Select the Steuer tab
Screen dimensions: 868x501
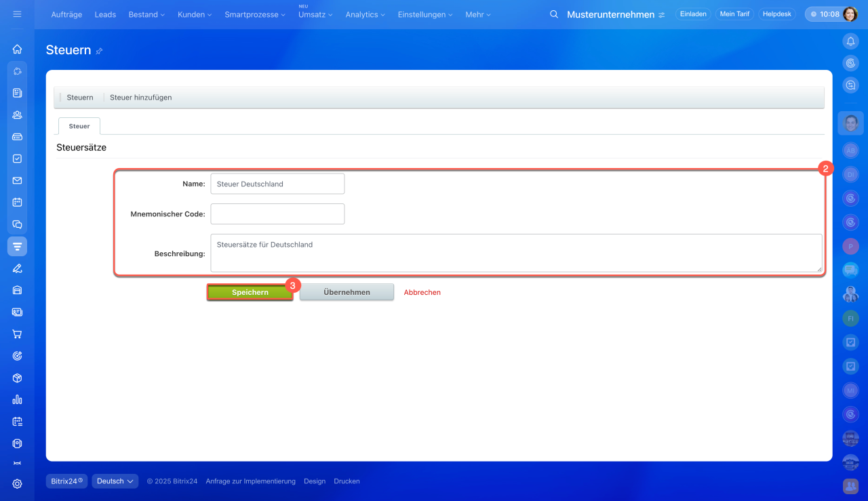point(79,126)
